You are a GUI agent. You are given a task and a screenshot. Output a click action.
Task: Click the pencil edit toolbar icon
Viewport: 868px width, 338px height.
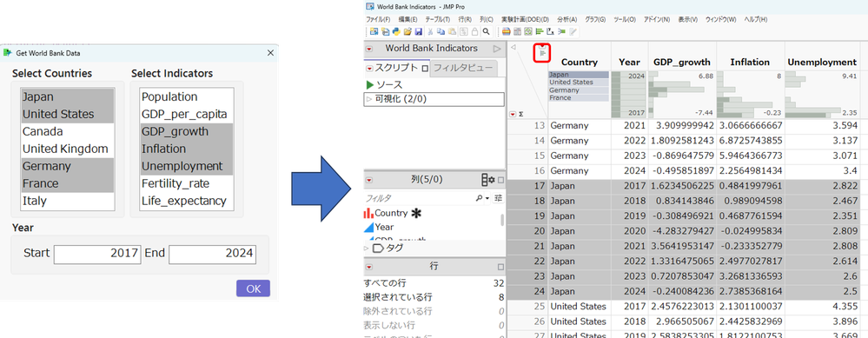tap(573, 31)
